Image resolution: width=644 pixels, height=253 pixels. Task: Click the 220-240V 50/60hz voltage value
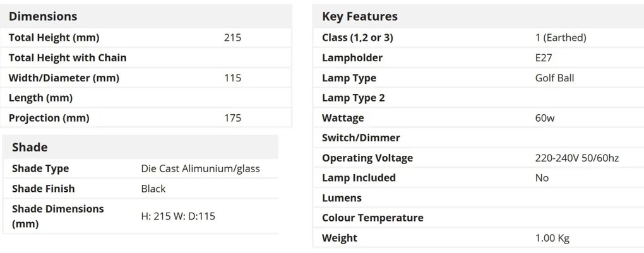576,158
